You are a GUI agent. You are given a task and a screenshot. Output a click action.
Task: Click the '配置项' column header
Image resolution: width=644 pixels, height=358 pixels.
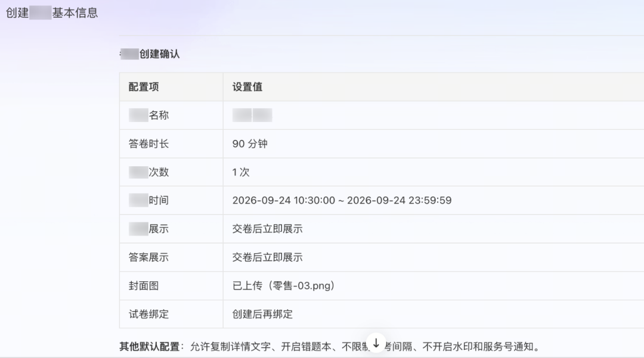tap(144, 87)
